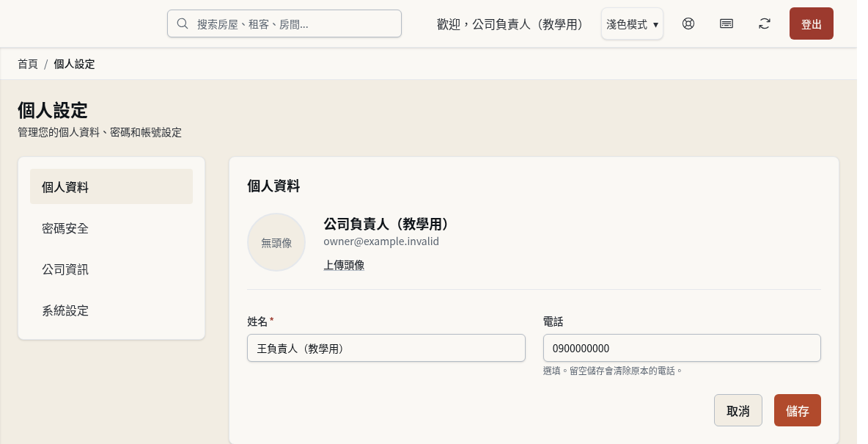The height and width of the screenshot is (444, 868).
Task: Click the 儲存 save button
Action: (x=797, y=411)
